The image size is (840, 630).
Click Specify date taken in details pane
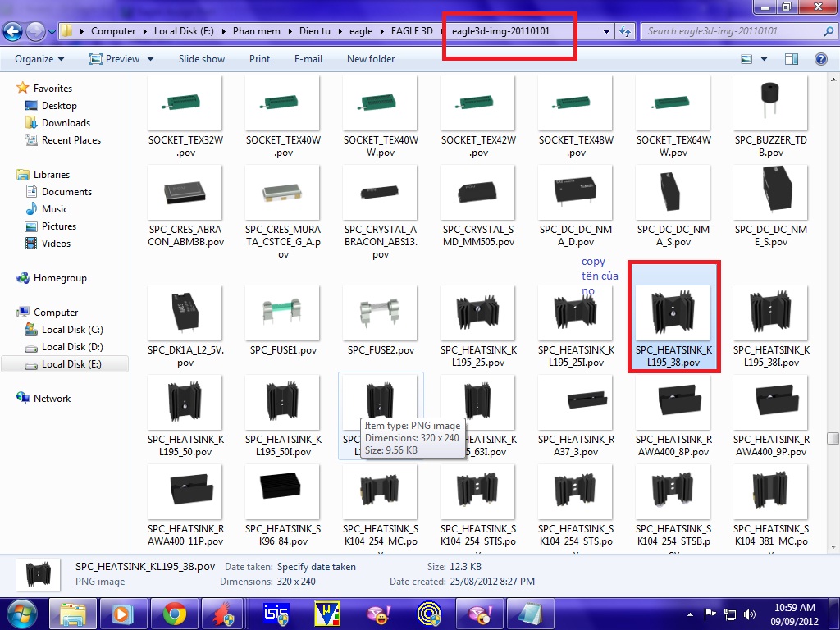316,567
